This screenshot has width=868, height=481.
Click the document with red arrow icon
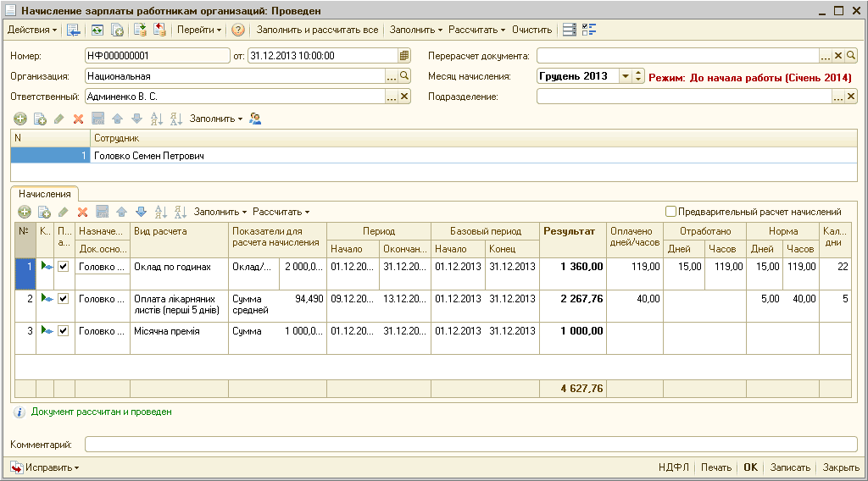(159, 30)
